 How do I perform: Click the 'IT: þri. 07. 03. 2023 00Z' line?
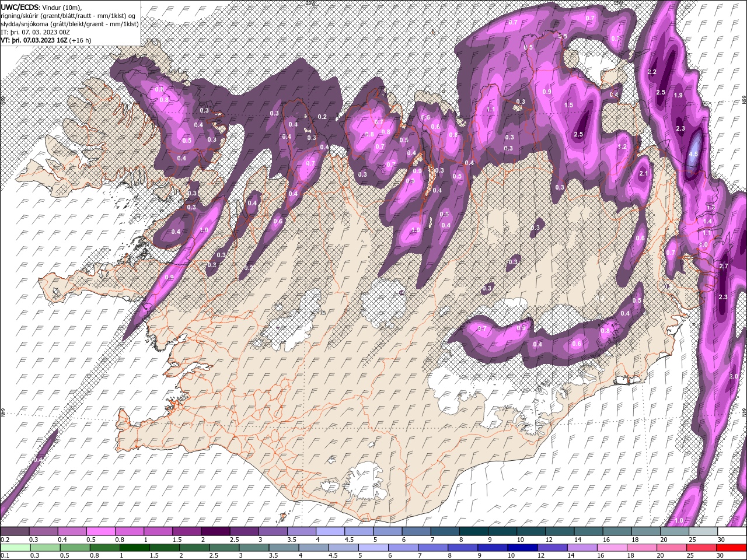point(36,32)
